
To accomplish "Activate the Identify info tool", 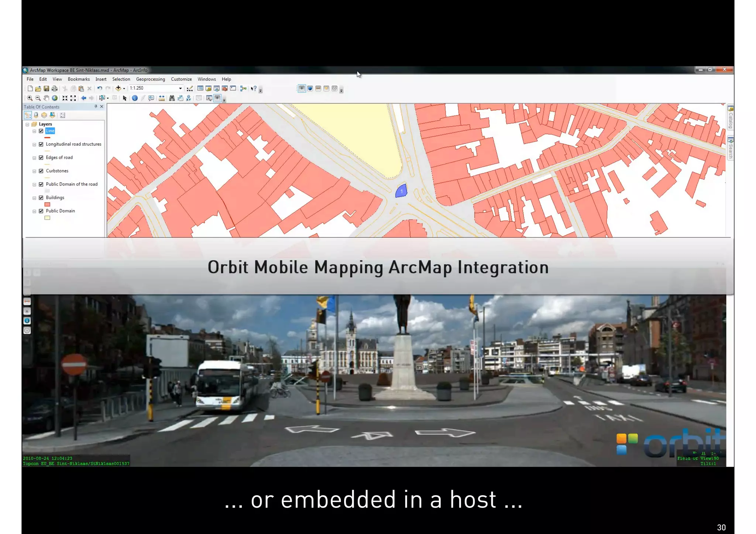I will (x=135, y=98).
